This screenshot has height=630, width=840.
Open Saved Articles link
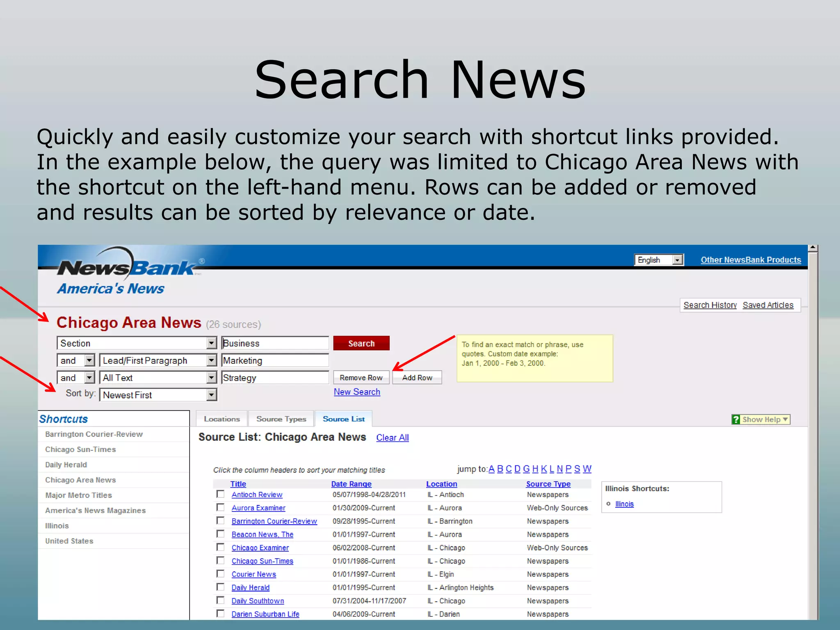768,305
